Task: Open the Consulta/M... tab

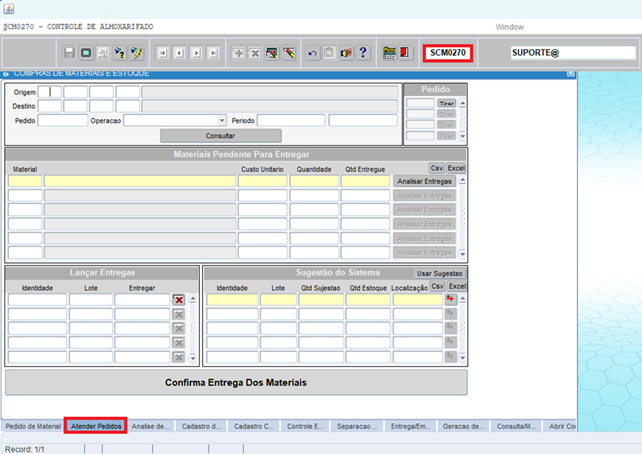Action: click(516, 426)
